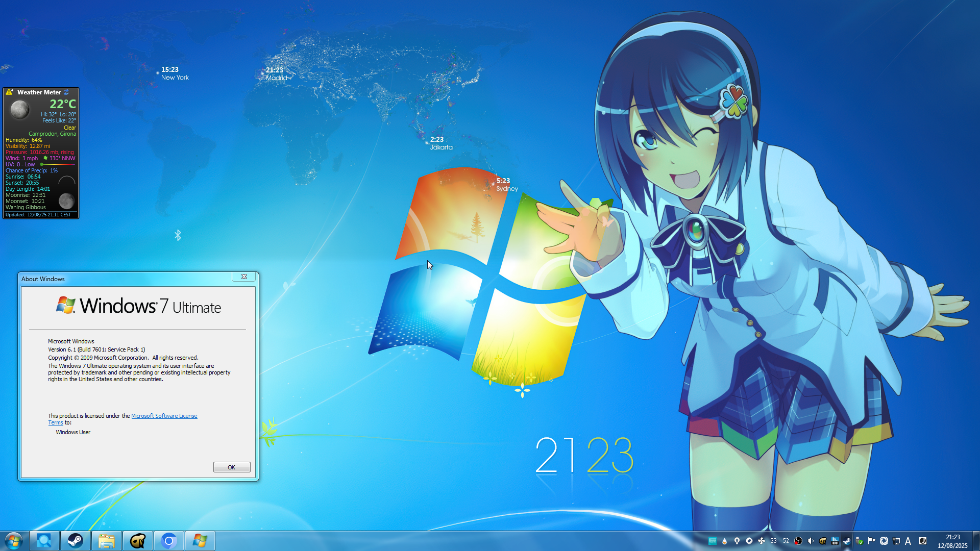This screenshot has width=980, height=551.
Task: Launch Steam from the taskbar
Action: tap(76, 541)
